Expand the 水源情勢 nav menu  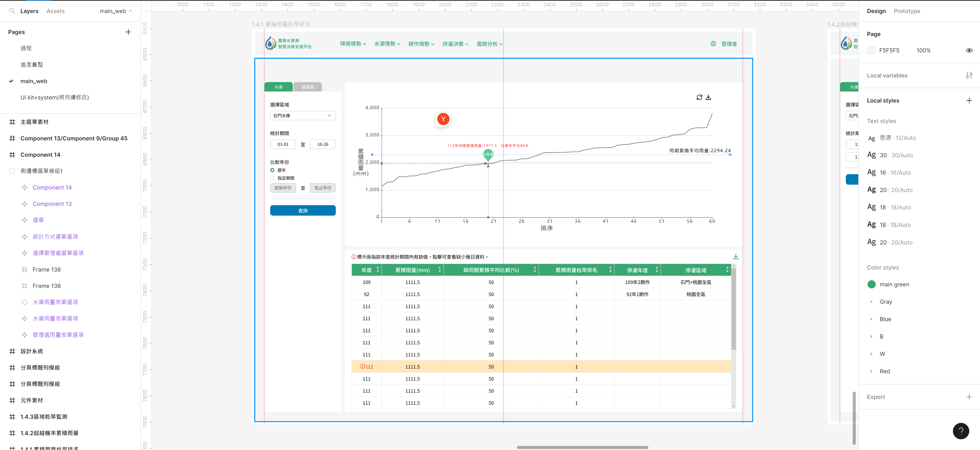387,44
